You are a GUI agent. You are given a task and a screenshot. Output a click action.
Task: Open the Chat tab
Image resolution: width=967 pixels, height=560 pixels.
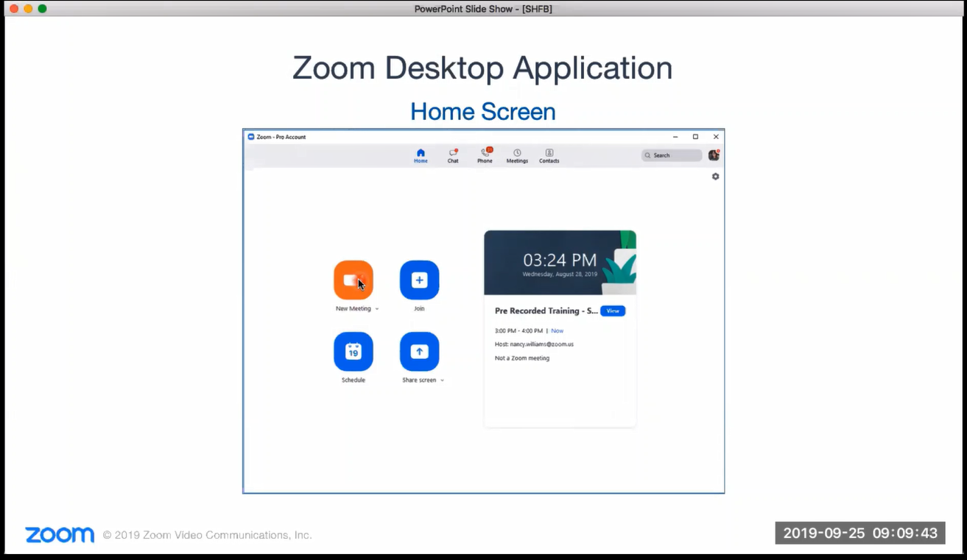453,156
